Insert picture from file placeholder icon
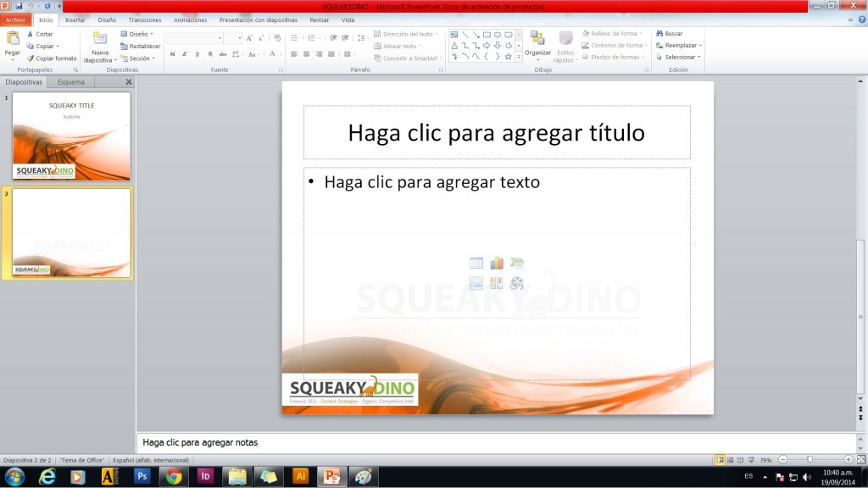 point(476,283)
